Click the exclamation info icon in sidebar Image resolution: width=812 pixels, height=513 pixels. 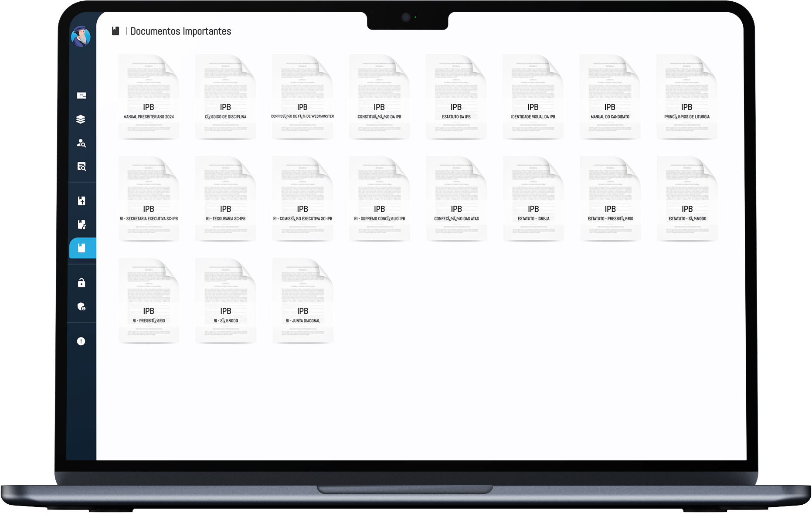81,341
